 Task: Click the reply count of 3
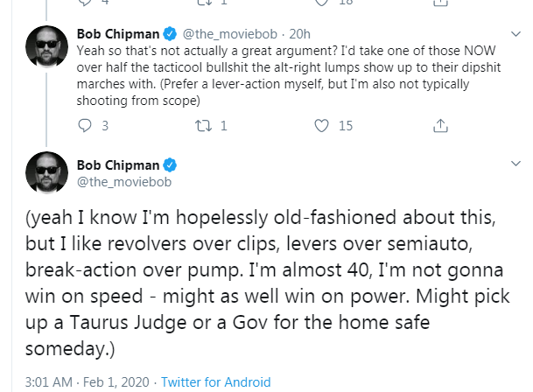click(x=105, y=125)
